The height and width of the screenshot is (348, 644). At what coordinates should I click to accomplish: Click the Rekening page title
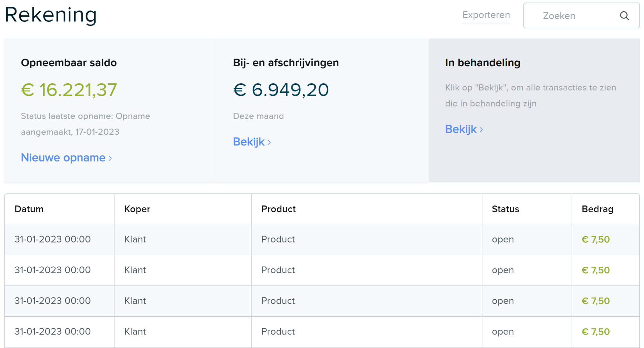50,14
